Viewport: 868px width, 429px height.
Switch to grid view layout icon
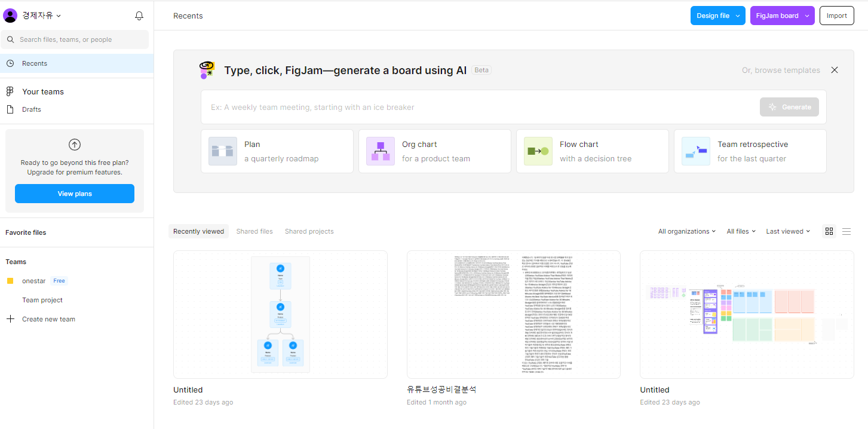[x=829, y=231]
